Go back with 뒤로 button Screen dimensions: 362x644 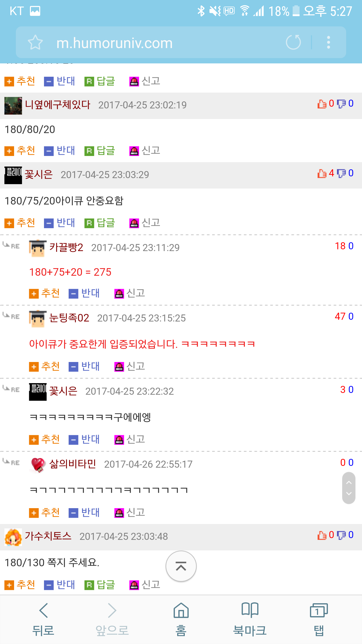click(43, 619)
